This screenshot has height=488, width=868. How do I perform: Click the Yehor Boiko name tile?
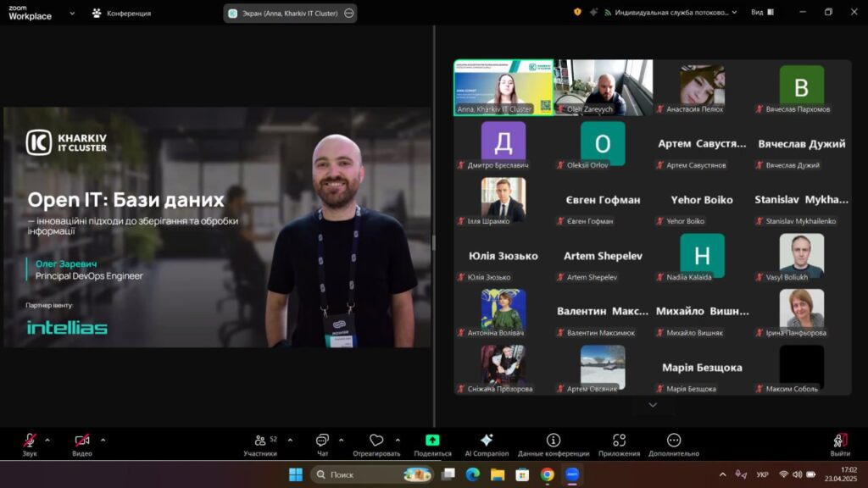702,200
